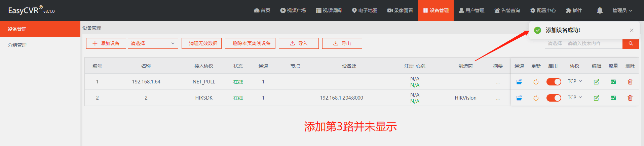This screenshot has height=146, width=644.
Task: Select the 设备管理 top navigation tab
Action: [436, 10]
